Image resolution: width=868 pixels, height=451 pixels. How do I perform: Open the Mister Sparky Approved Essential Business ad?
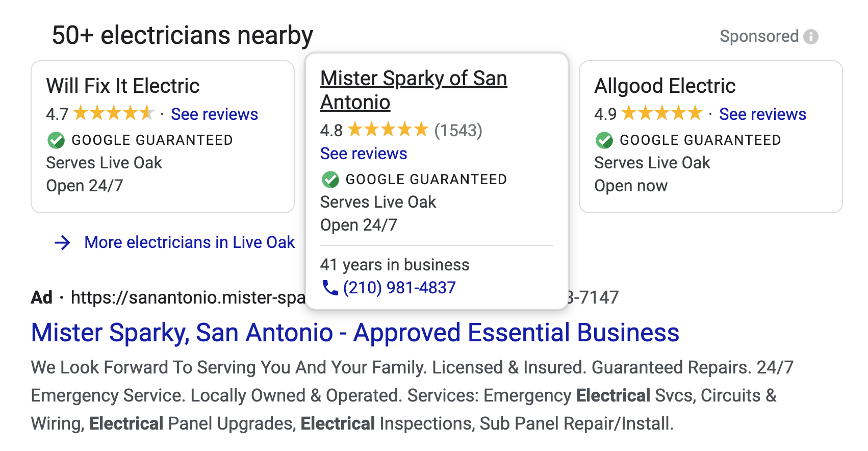click(x=355, y=333)
